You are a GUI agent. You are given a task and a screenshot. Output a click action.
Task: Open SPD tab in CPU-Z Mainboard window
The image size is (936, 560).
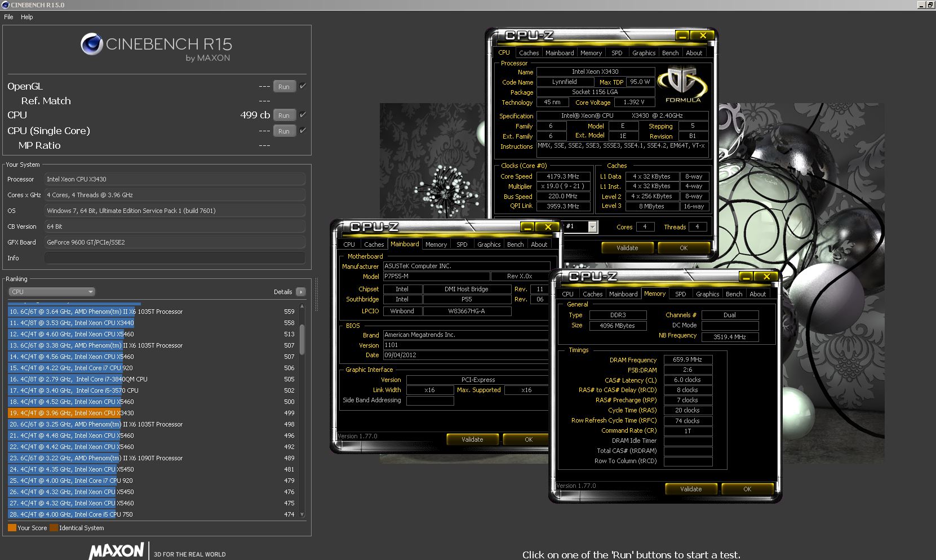click(462, 245)
